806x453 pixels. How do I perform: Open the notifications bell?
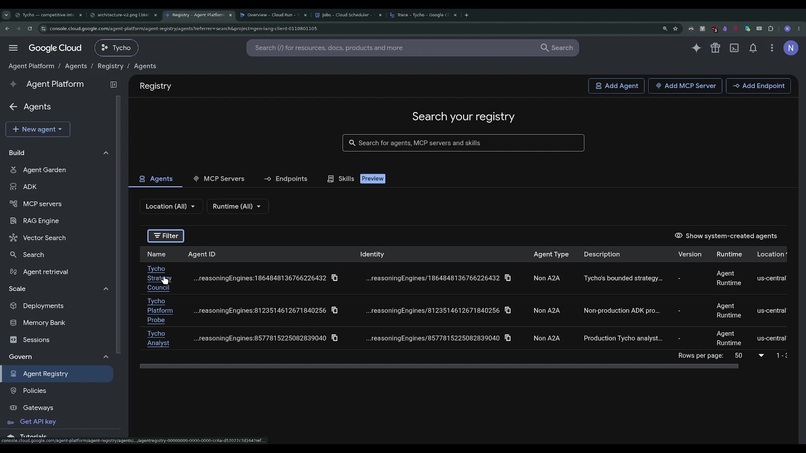tap(753, 48)
